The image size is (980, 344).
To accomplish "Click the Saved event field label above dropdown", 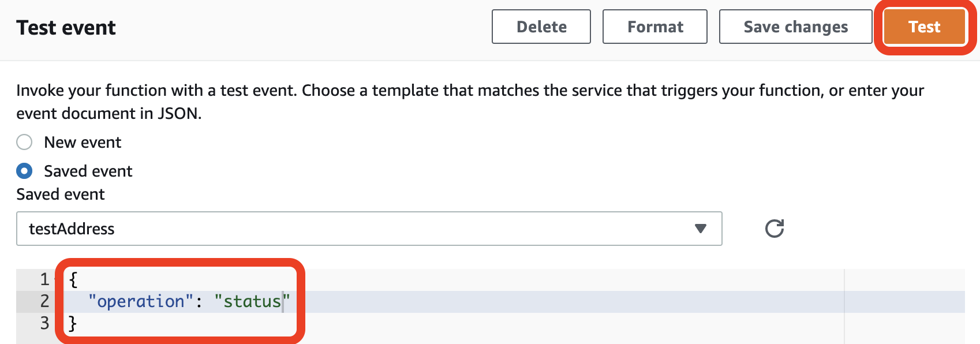I will (61, 194).
